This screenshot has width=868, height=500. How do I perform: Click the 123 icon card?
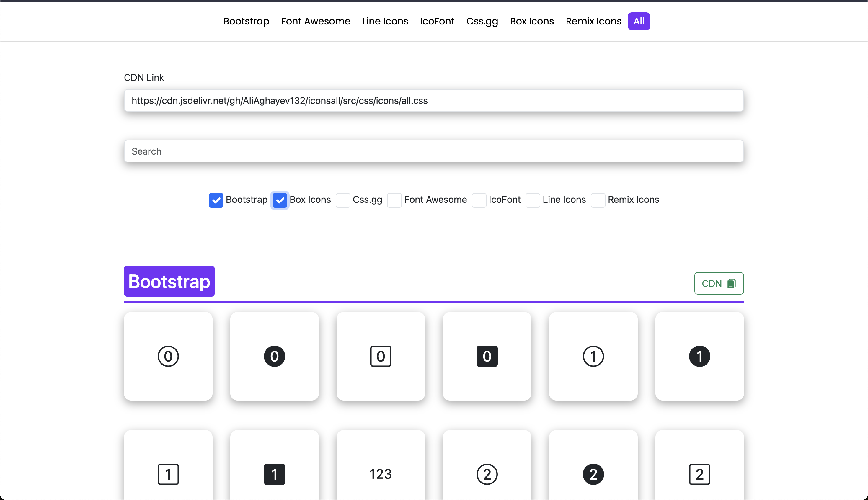pos(381,474)
